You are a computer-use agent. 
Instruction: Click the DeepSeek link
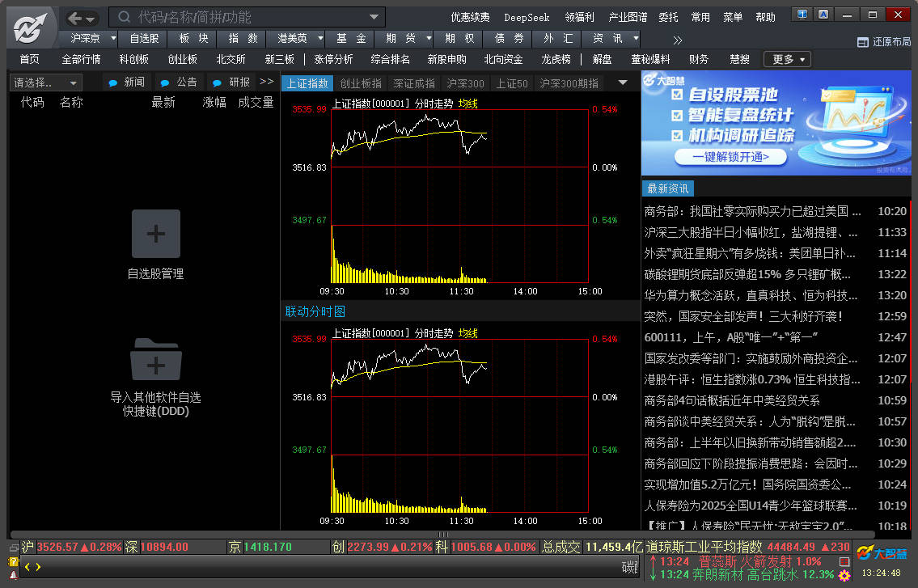click(x=527, y=18)
